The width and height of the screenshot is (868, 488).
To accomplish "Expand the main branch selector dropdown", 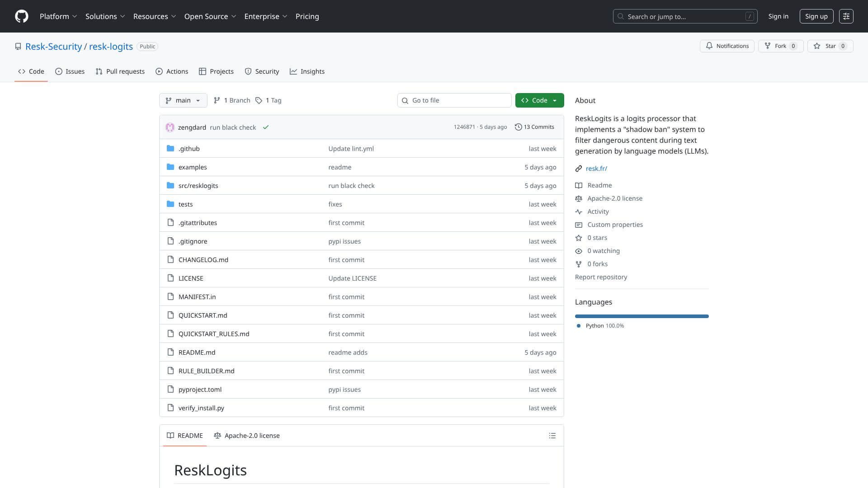I will pos(183,100).
